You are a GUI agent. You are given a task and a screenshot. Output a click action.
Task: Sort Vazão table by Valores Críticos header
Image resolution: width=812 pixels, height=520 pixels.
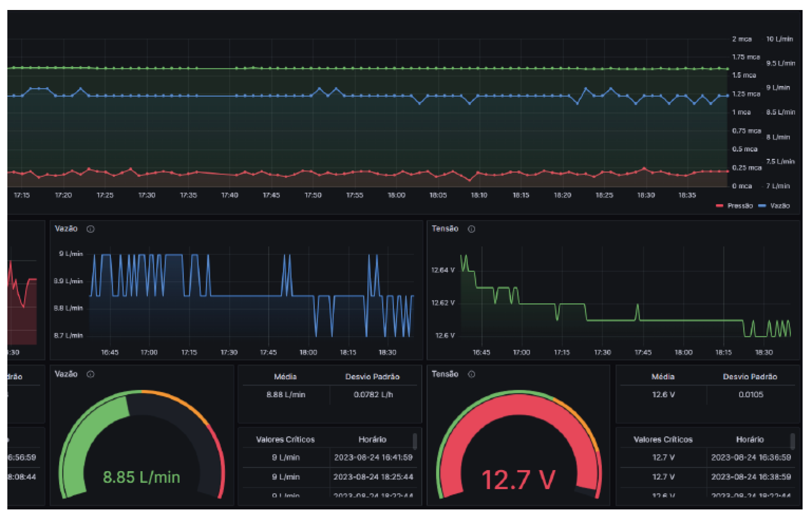tap(285, 440)
